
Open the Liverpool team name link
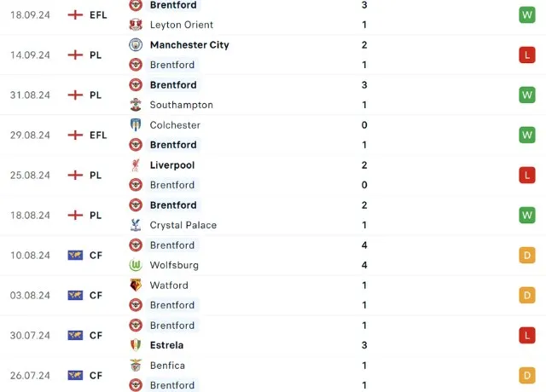point(171,165)
